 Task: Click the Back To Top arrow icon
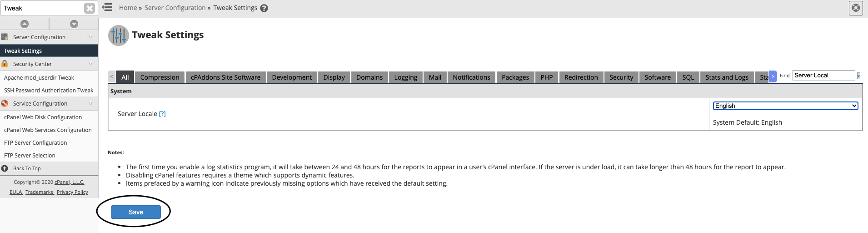point(5,168)
